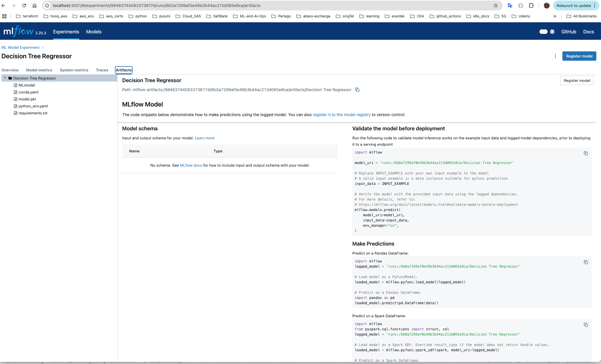
Task: Click the MLflow logo
Action: 19,31
